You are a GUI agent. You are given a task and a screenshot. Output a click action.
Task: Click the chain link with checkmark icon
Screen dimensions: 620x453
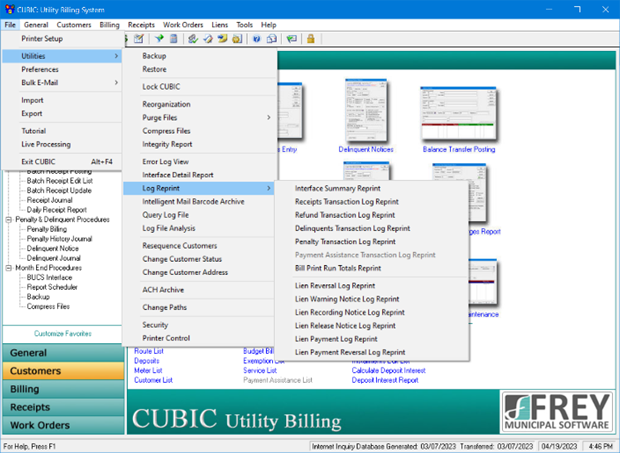(193, 39)
